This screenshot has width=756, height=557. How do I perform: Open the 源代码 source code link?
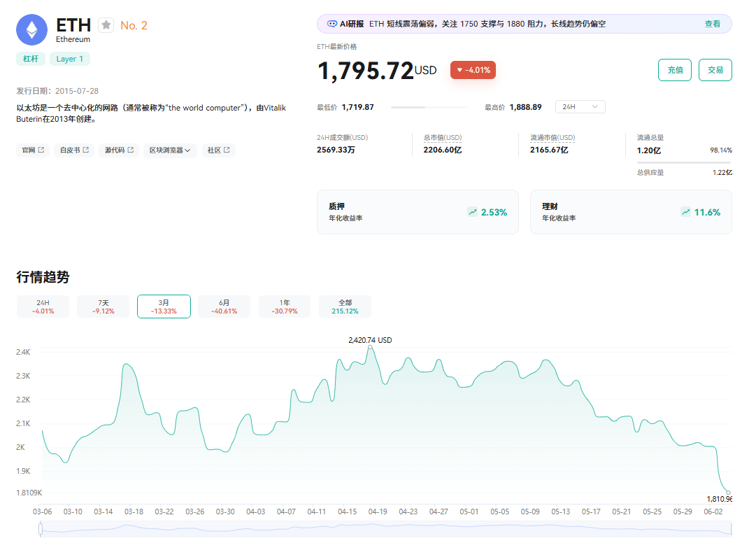[119, 150]
